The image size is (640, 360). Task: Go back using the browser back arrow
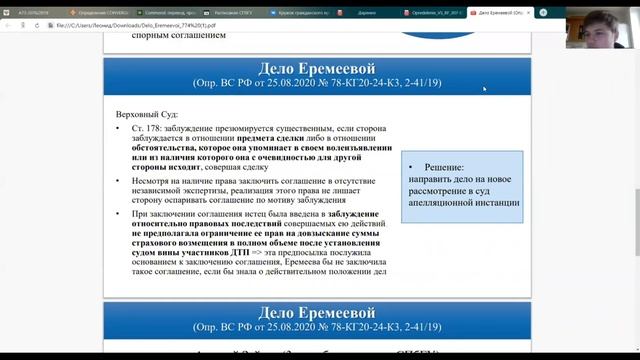coord(8,25)
